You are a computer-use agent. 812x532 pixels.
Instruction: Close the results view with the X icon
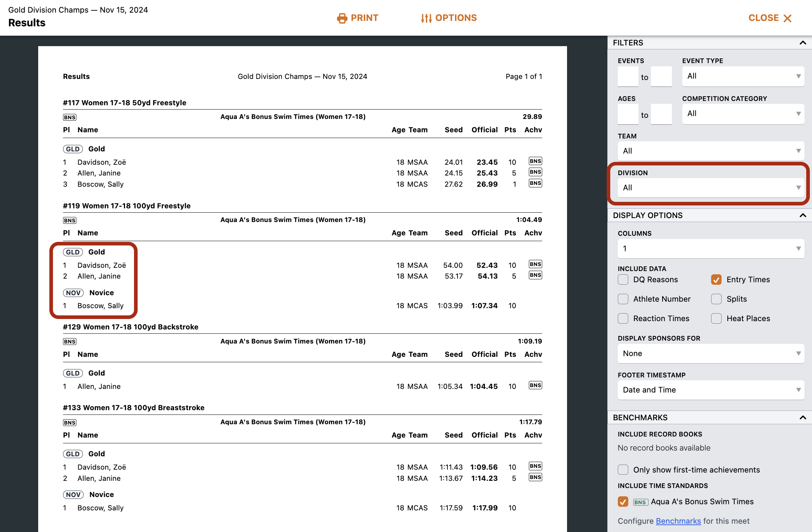(x=788, y=18)
